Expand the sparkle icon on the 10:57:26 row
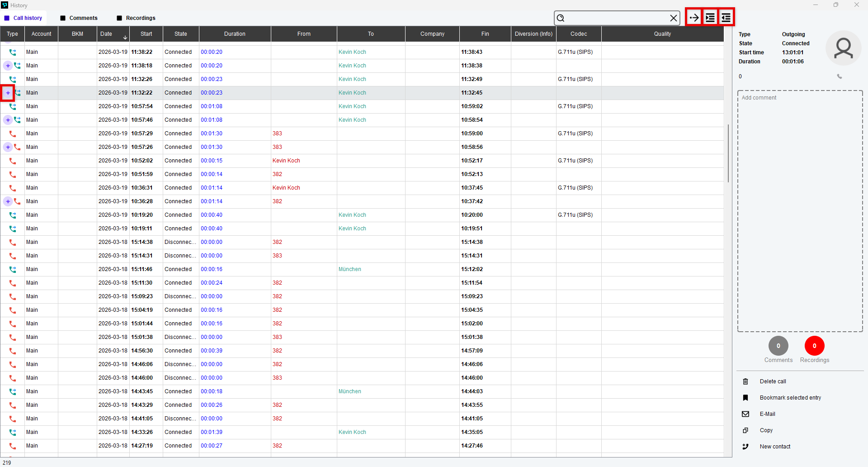 (8, 147)
